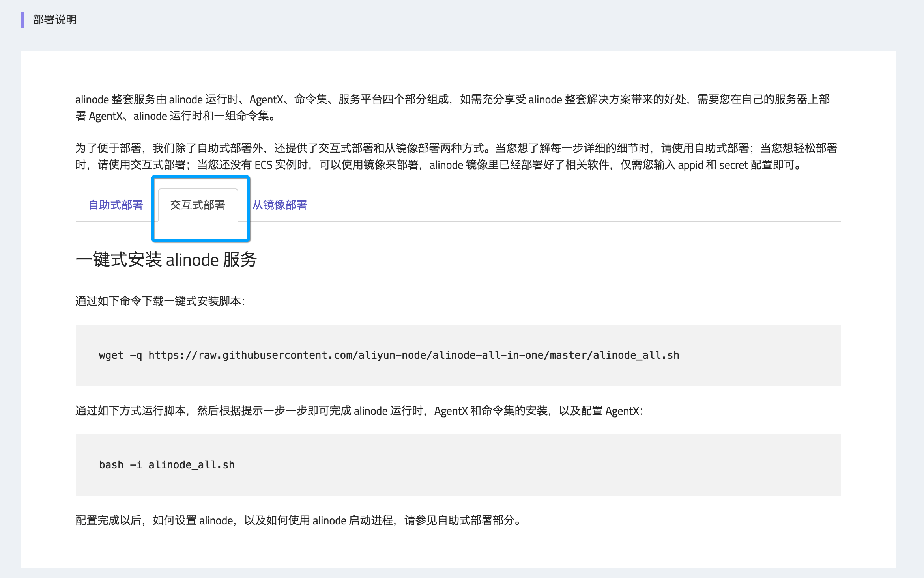Screen dimensions: 924x578
Task: Click the sentence starting 配置完成以后
Action: (299, 520)
